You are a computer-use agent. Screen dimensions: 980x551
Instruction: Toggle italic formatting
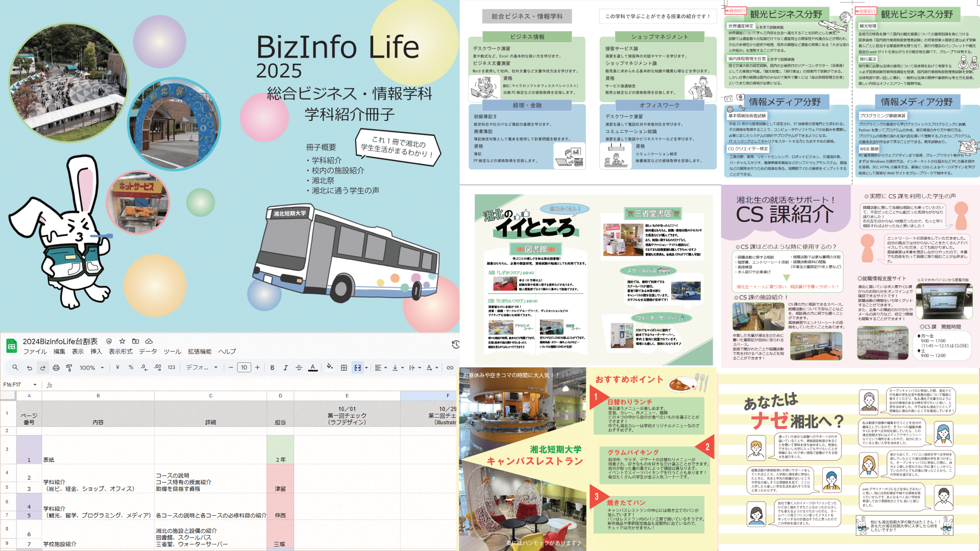coord(285,367)
